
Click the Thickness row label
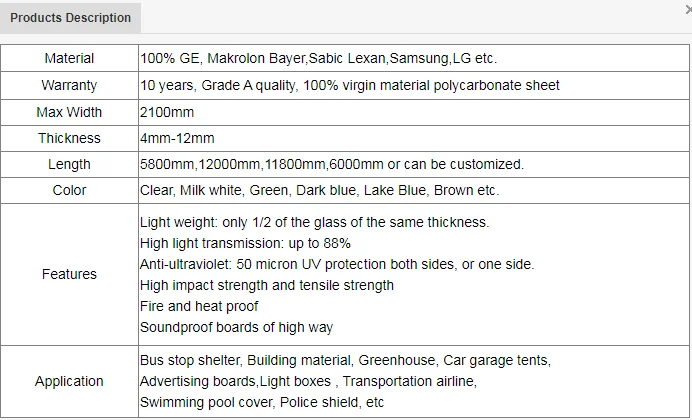pyautogui.click(x=69, y=138)
